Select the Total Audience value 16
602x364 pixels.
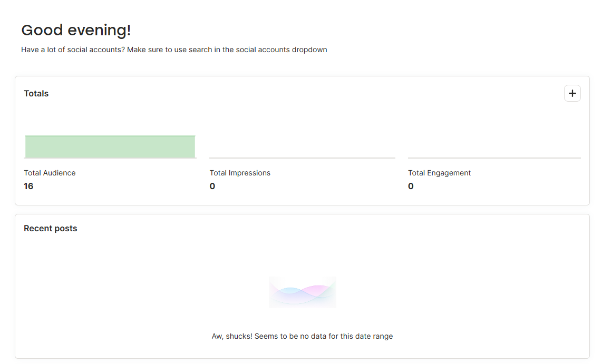[28, 186]
